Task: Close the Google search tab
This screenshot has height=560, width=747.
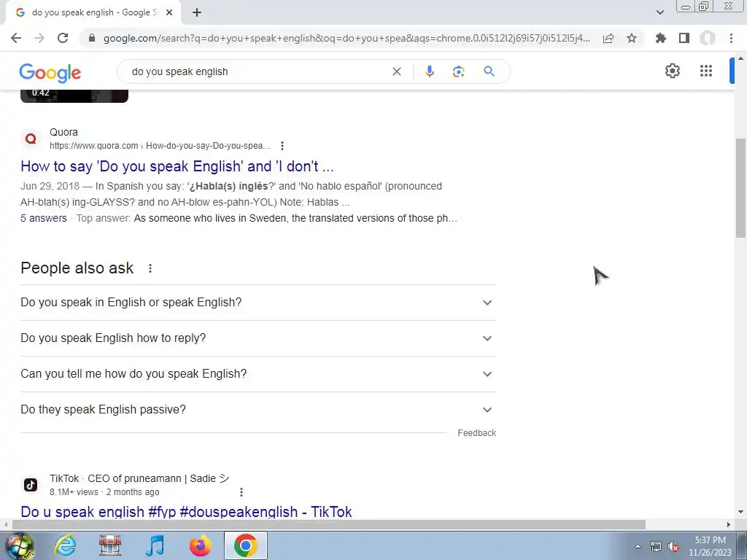Action: point(169,13)
